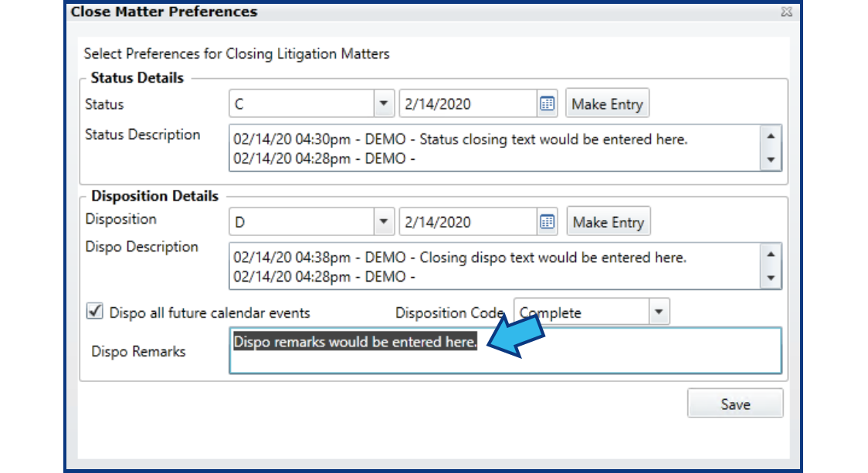Viewport: 868px width, 473px height.
Task: Close the Close Matter Preferences dialog
Action: 787,12
